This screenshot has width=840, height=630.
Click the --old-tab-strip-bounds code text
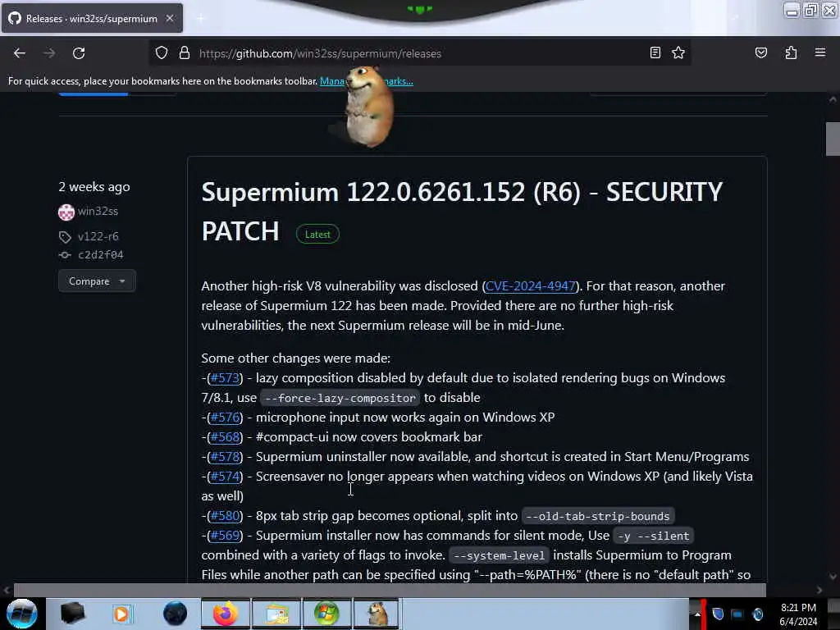click(598, 517)
